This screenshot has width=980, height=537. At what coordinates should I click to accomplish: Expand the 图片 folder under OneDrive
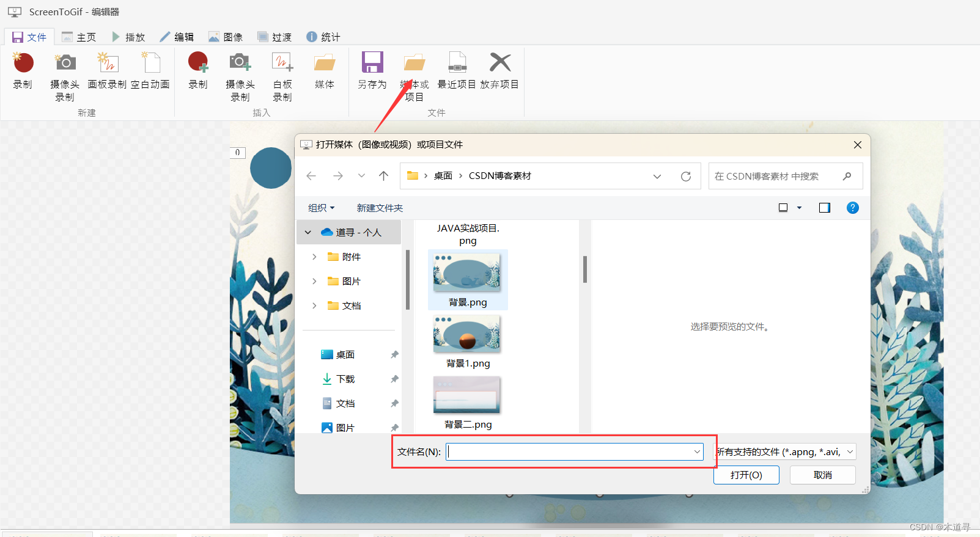coord(314,282)
